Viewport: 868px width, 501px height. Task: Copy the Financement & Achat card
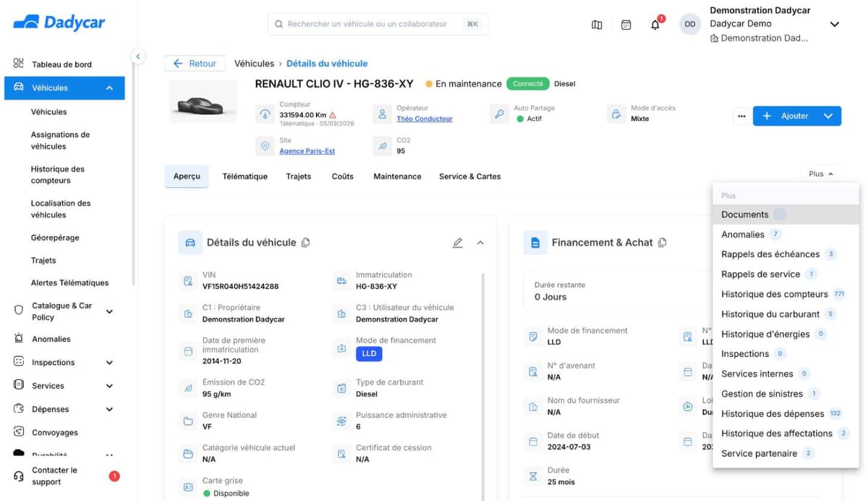662,243
